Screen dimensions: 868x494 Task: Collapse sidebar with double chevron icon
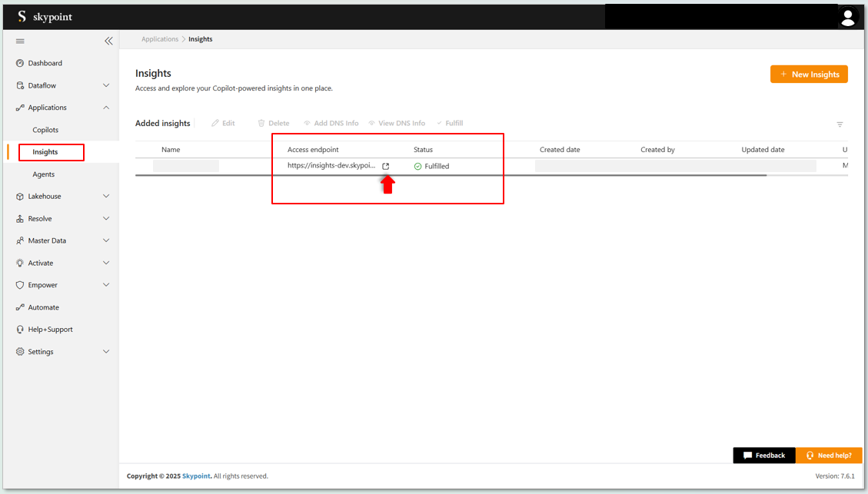pyautogui.click(x=108, y=41)
